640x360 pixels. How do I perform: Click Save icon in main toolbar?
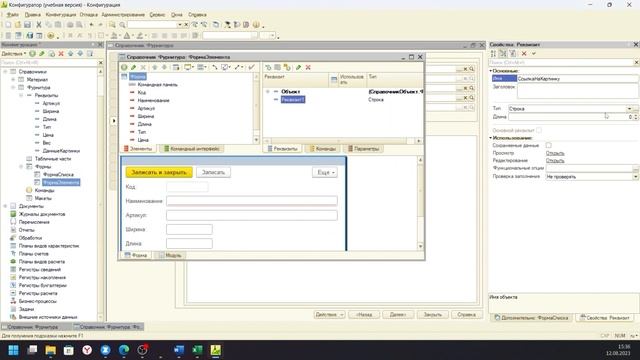point(28,25)
